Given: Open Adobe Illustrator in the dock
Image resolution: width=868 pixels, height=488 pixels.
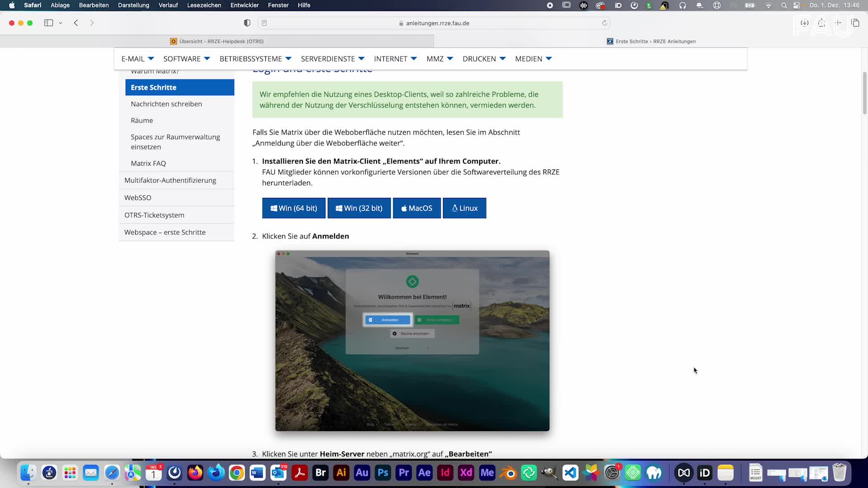Looking at the screenshot, I should [341, 473].
